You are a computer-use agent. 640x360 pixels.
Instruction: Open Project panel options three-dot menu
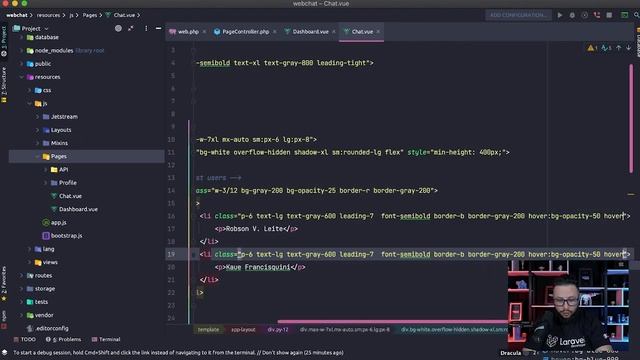point(146,29)
